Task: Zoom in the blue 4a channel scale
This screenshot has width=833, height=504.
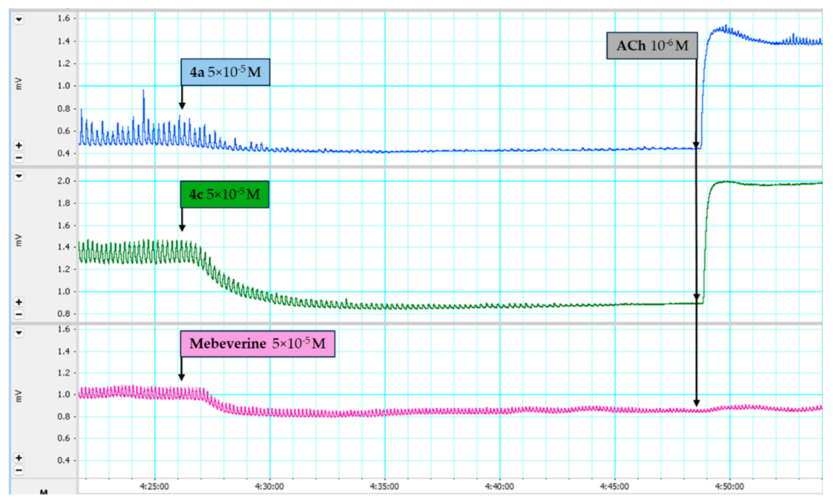Action: click(19, 145)
